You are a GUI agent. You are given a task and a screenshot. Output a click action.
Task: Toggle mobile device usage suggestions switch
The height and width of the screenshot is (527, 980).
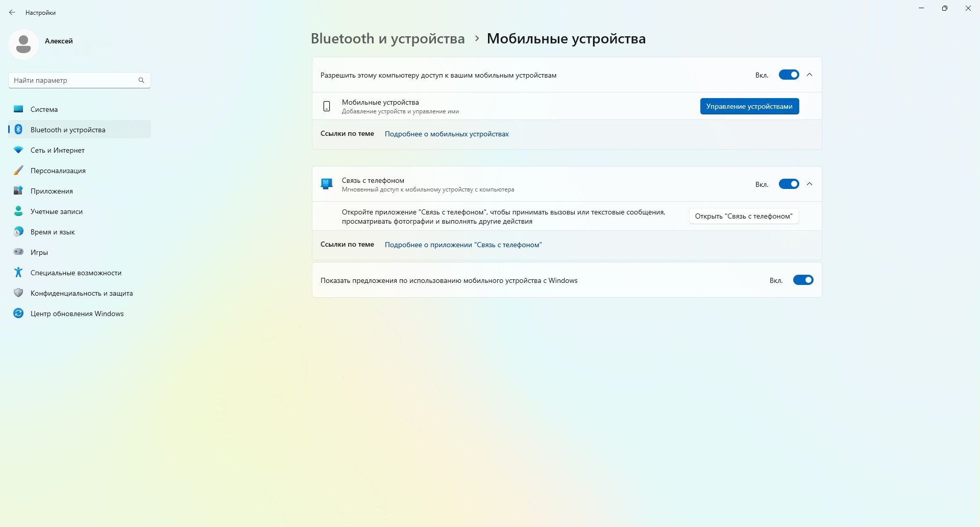803,280
